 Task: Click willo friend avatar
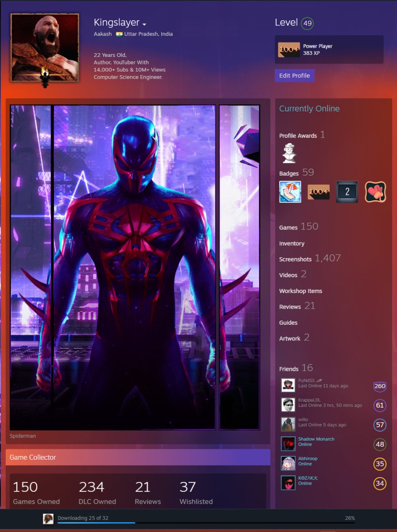[288, 424]
